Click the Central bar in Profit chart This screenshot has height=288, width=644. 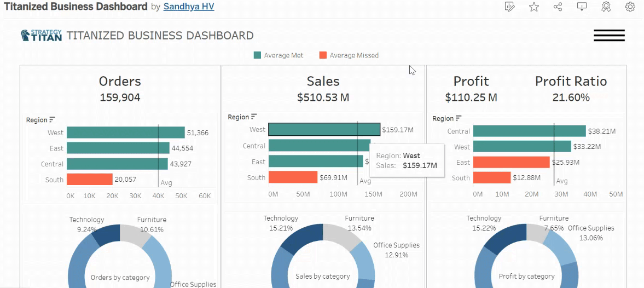click(530, 131)
